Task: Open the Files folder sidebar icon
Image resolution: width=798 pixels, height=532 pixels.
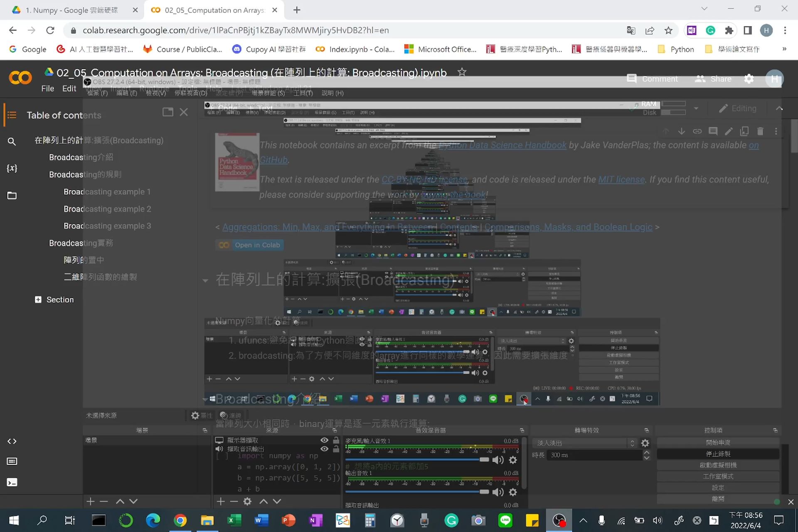Action: [x=12, y=195]
